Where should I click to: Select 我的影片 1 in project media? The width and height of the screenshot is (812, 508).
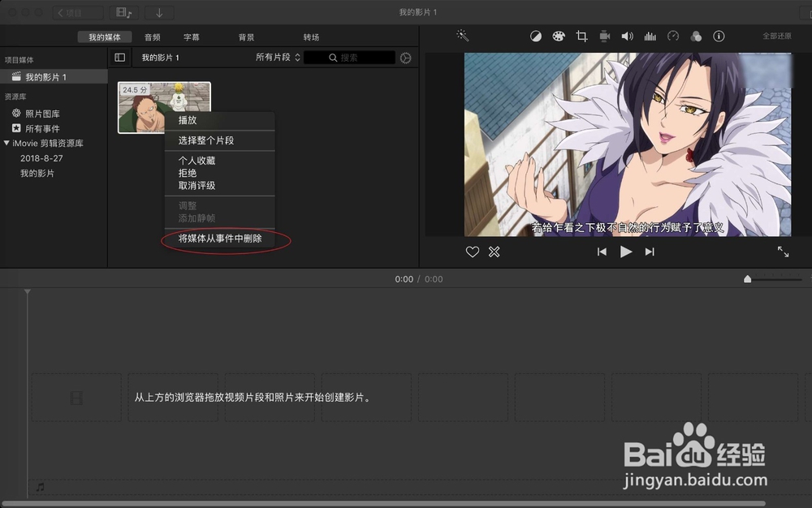54,77
